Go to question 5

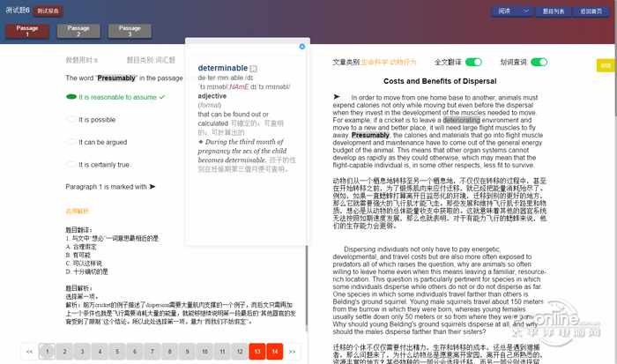click(117, 352)
